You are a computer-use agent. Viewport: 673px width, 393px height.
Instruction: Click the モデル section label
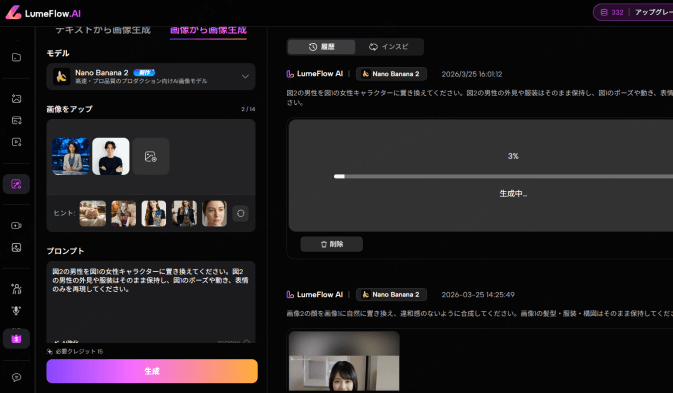click(x=58, y=53)
